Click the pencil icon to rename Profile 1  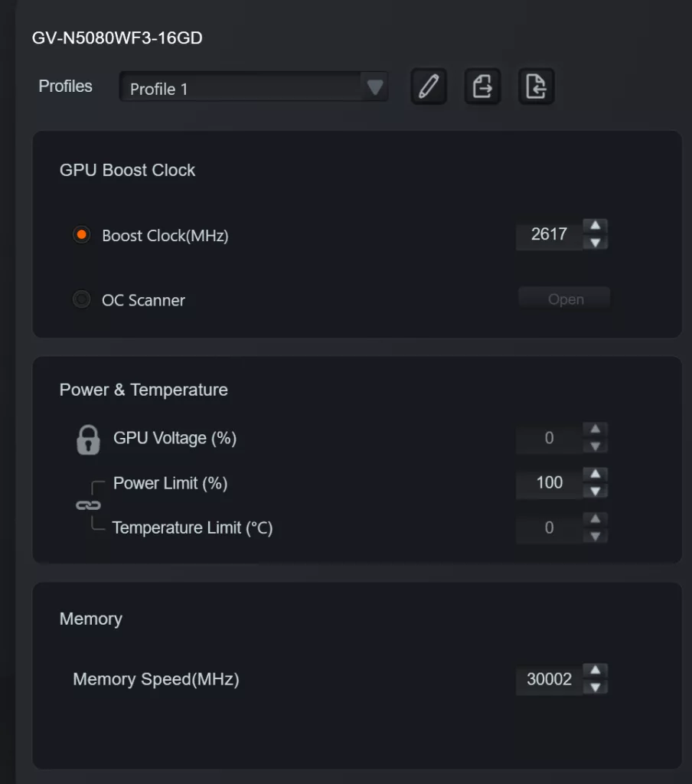pos(429,87)
